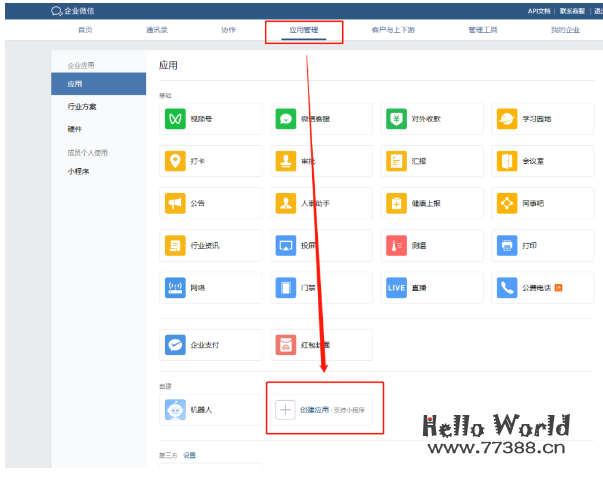The width and height of the screenshot is (603, 478).
Task: Click the 学习园地 label text
Action: click(x=537, y=119)
